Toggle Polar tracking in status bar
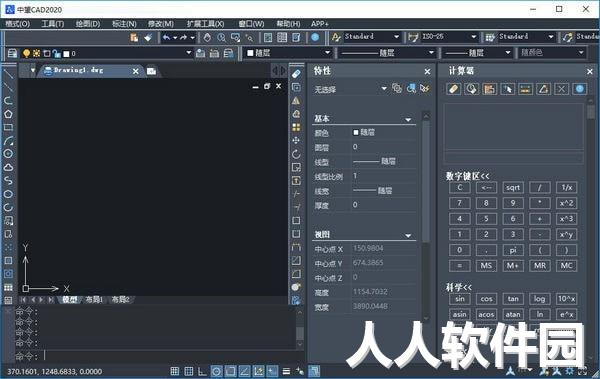 [216, 371]
